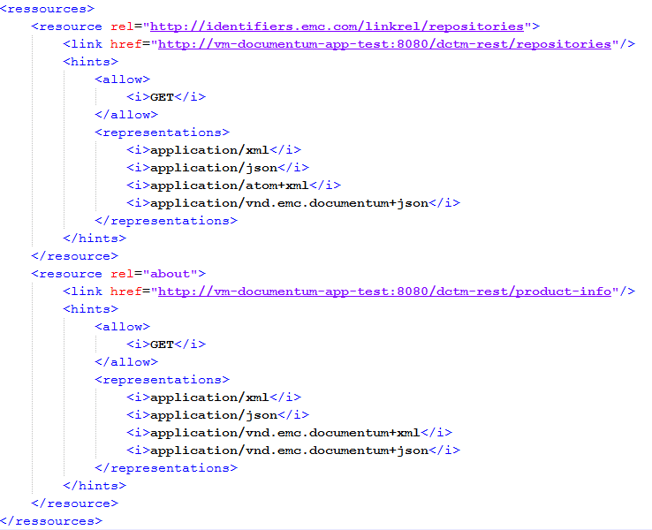Click the opening <ressources> root tag

(47, 9)
